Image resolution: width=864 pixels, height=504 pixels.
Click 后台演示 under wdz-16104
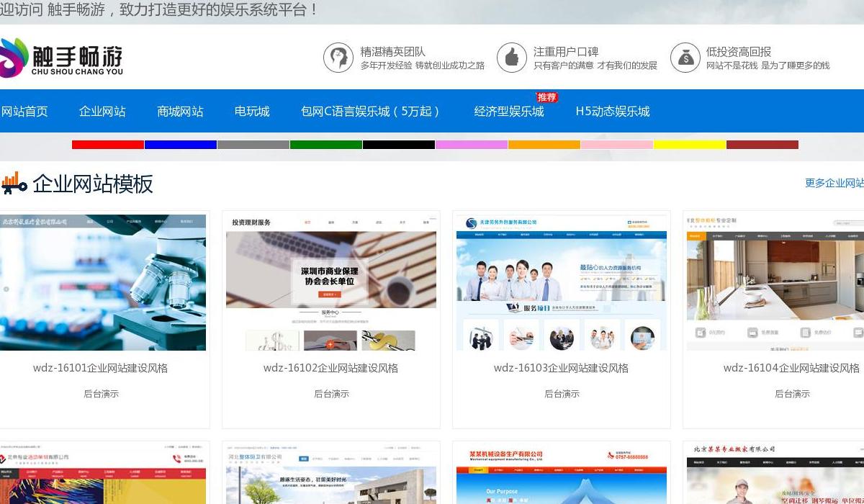click(792, 394)
